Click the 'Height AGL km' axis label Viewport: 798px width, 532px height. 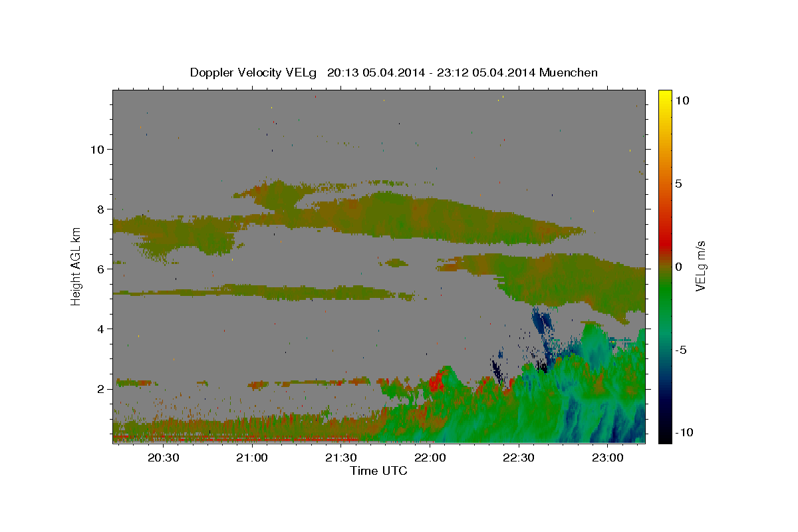(x=76, y=267)
